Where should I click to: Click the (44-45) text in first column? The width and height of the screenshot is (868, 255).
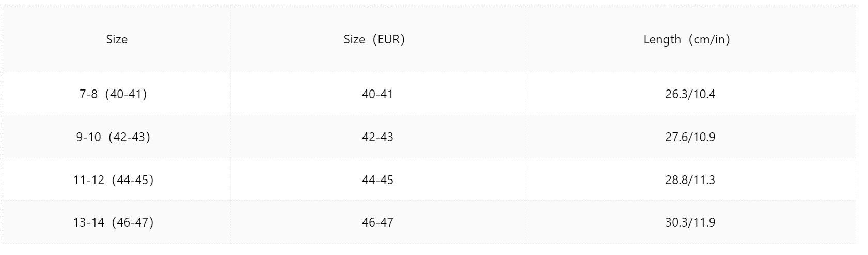[133, 180]
